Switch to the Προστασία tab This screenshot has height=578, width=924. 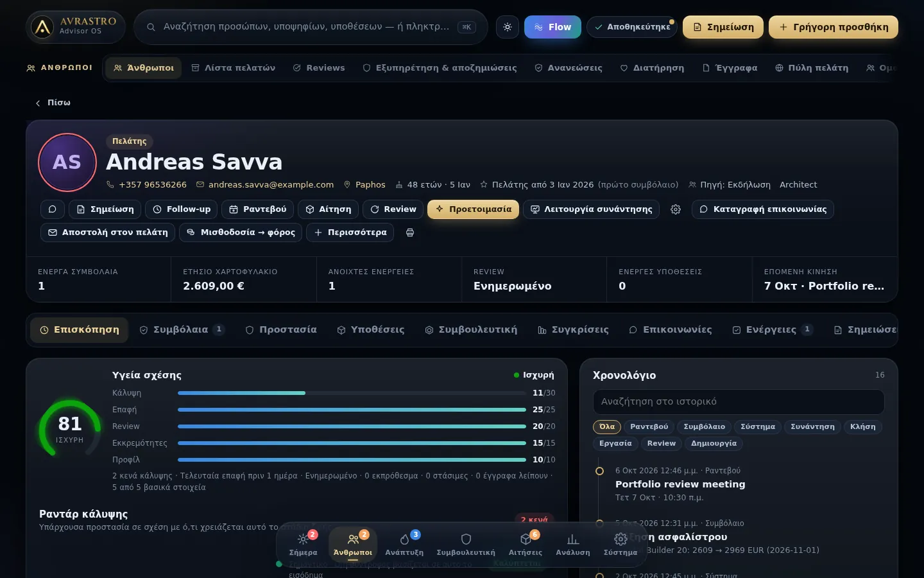point(281,330)
